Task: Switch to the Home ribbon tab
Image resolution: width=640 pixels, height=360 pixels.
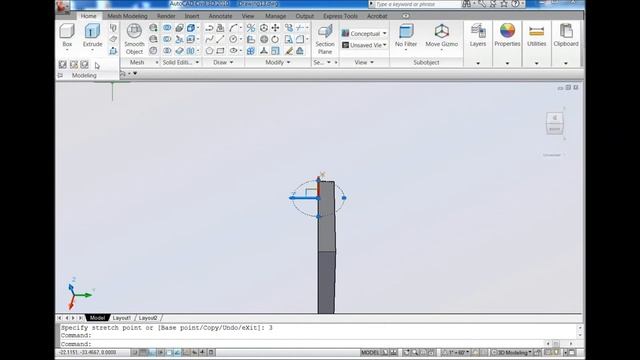Action: pos(89,16)
